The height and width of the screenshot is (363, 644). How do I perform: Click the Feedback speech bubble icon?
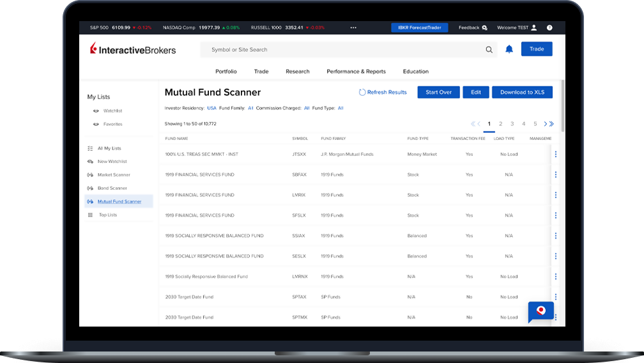484,27
